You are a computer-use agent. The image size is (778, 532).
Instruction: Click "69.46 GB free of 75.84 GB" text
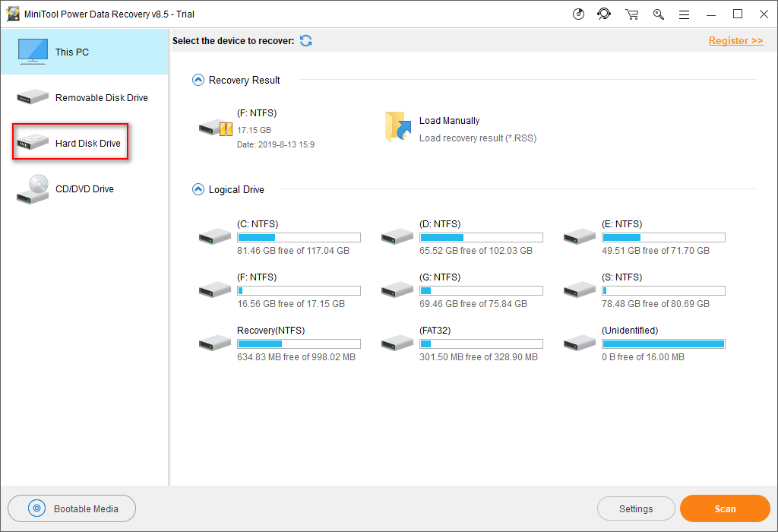[473, 304]
